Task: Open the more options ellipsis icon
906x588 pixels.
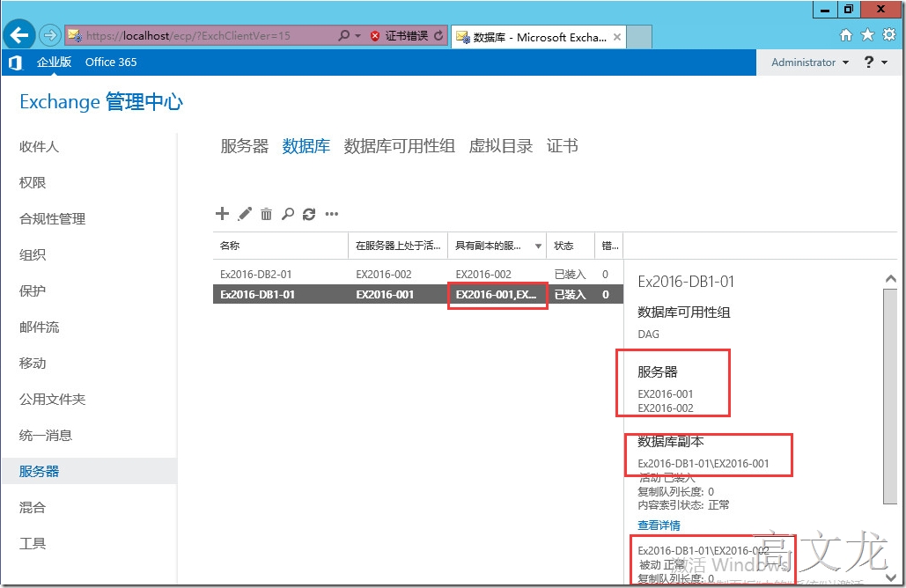Action: tap(332, 214)
